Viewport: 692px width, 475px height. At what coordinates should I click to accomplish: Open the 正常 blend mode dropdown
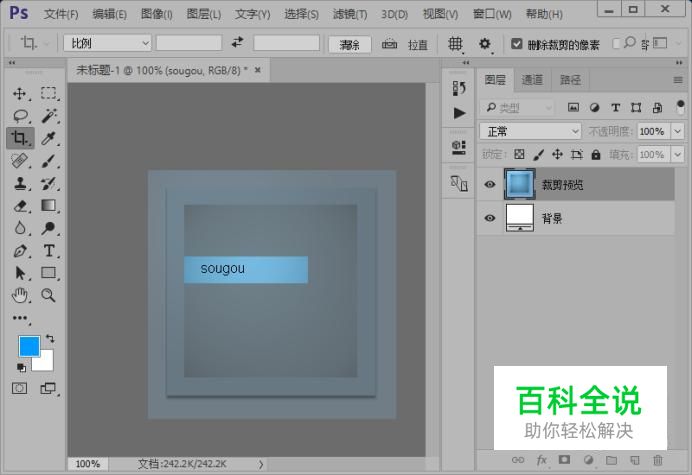530,131
